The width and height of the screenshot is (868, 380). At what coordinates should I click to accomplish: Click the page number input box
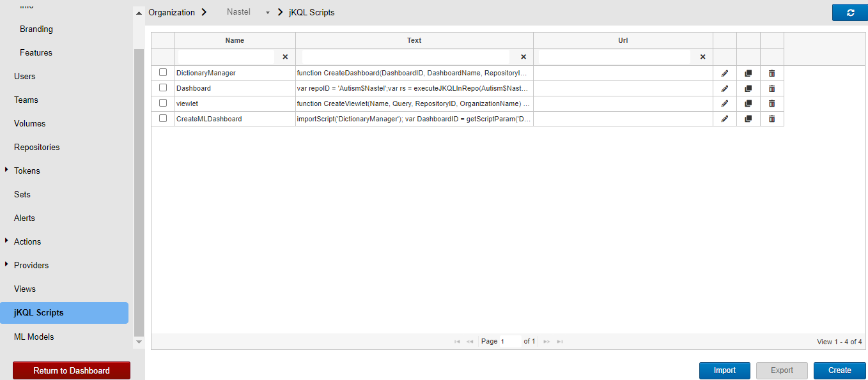click(x=510, y=342)
